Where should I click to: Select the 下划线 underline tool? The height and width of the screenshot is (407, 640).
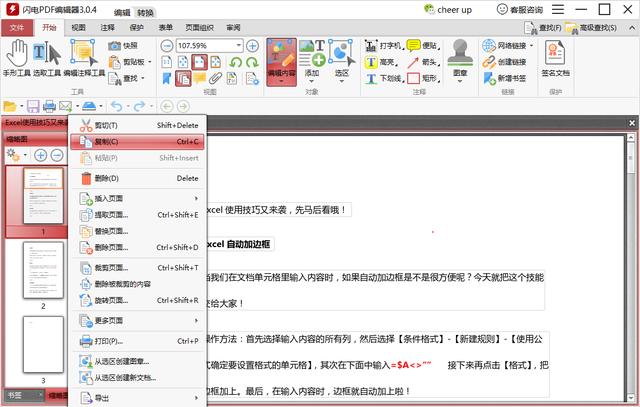click(384, 78)
